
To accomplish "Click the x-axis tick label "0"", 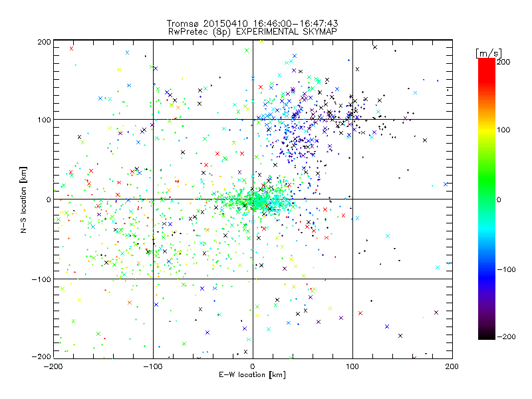I will coord(253,366).
